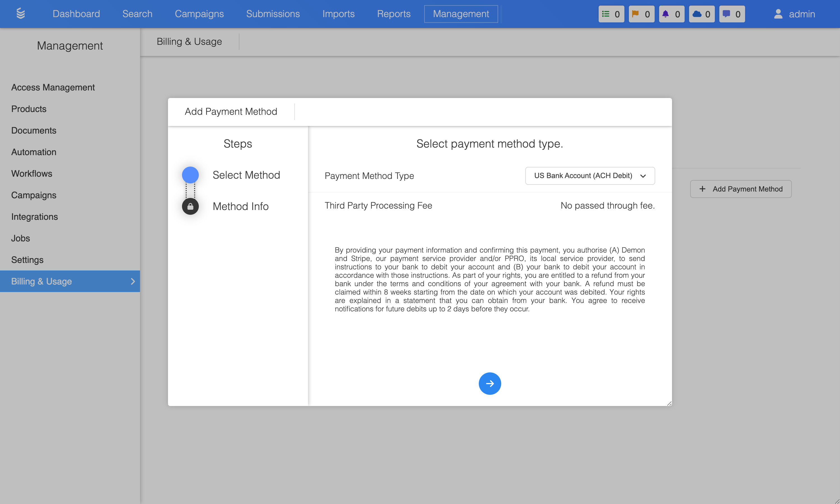840x504 pixels.
Task: Click the locked Method Info step icon
Action: [x=190, y=206]
